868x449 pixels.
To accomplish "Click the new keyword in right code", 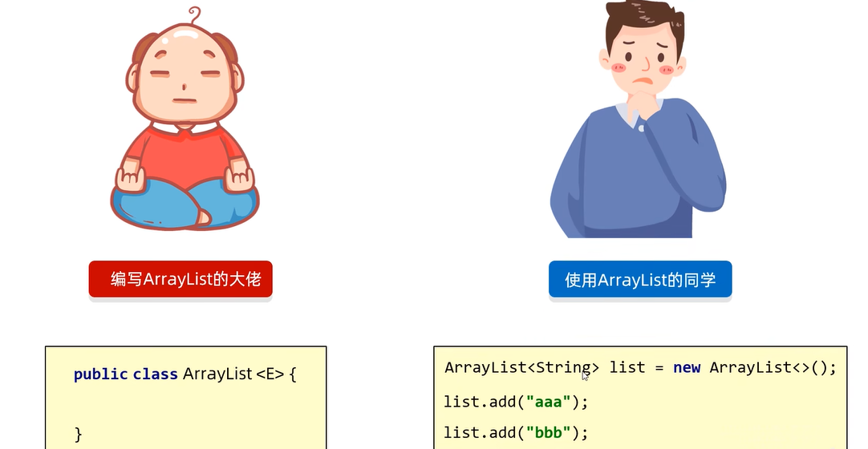I will pos(687,368).
